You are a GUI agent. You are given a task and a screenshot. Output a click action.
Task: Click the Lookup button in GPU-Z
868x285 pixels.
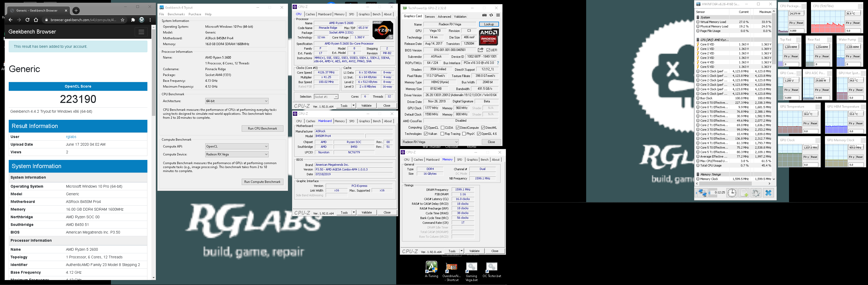[489, 25]
